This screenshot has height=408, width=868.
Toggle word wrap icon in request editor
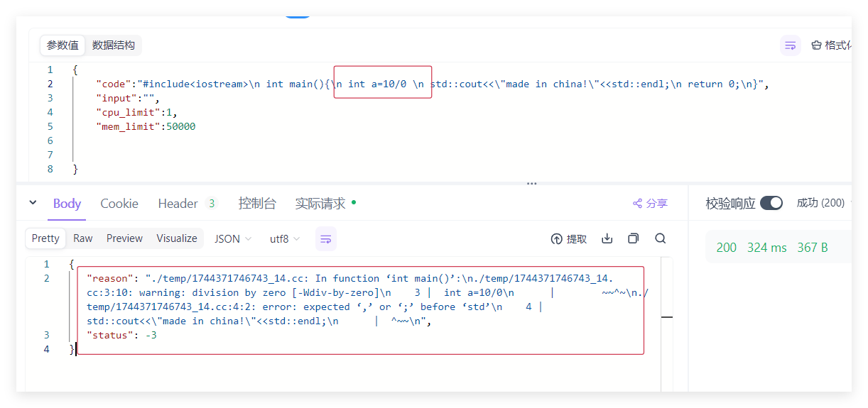coord(790,46)
